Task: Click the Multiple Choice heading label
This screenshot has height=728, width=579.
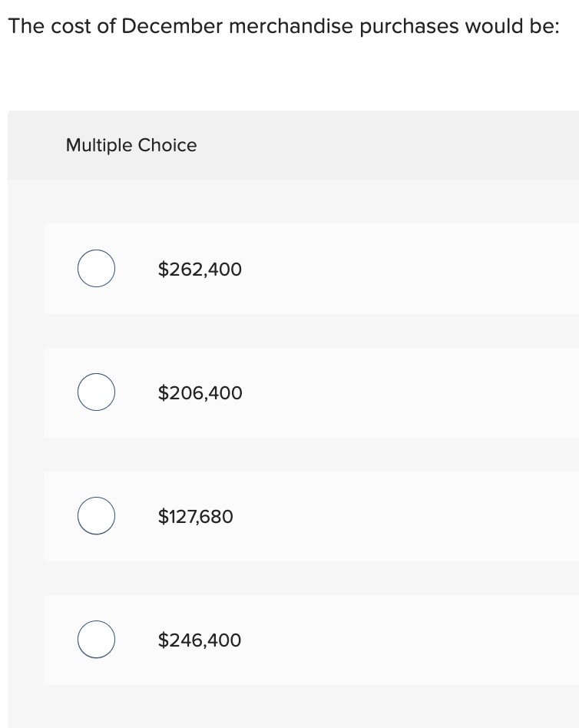Action: 131,145
